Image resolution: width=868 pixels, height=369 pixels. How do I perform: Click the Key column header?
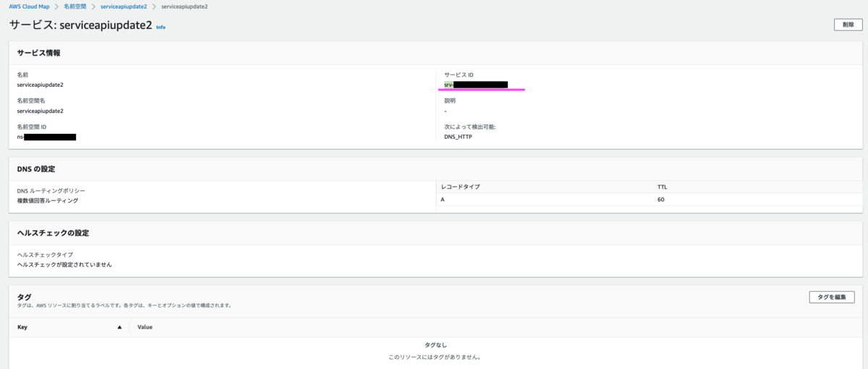pos(22,327)
